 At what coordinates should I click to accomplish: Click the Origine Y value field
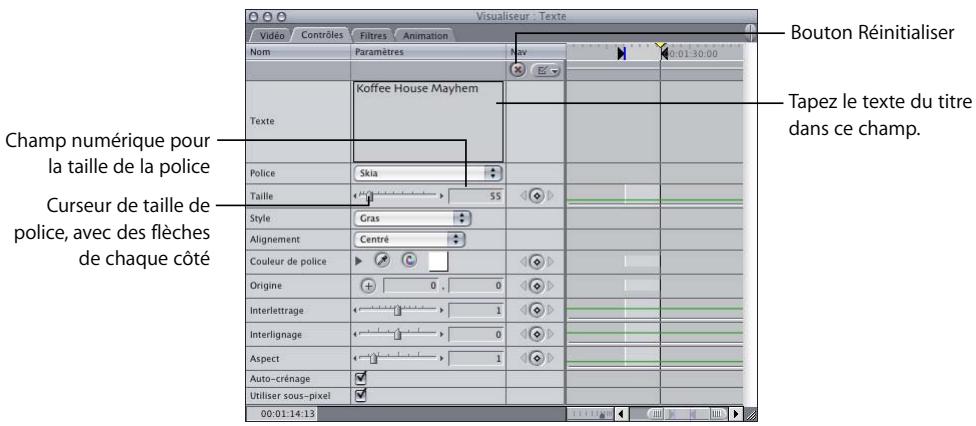point(476,286)
